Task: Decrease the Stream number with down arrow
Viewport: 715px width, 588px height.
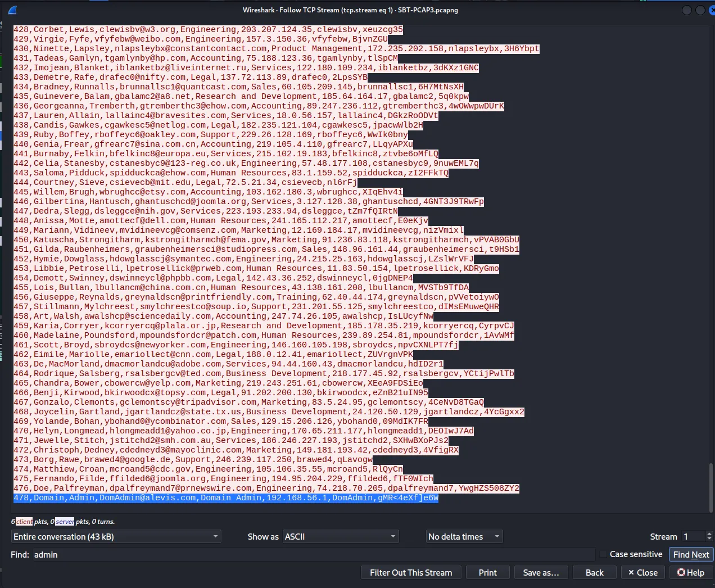Action: tap(709, 540)
